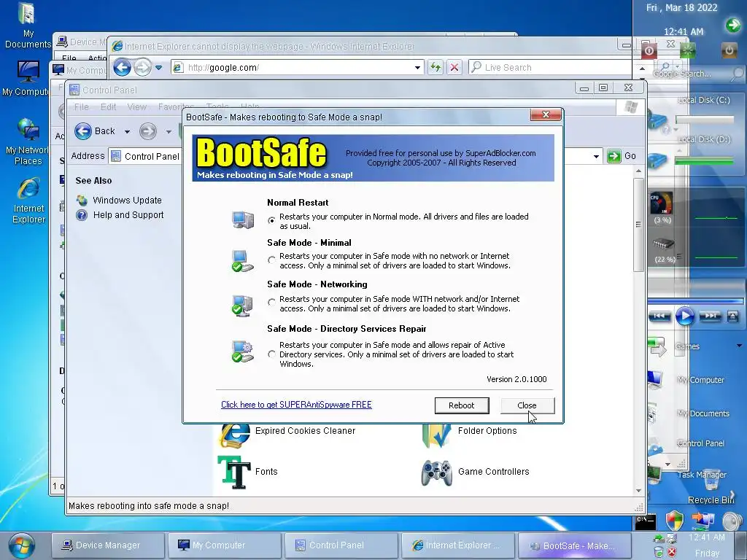Screen dimensions: 747x560
Task: Switch to Device Manager taskbar button
Action: tap(107, 545)
